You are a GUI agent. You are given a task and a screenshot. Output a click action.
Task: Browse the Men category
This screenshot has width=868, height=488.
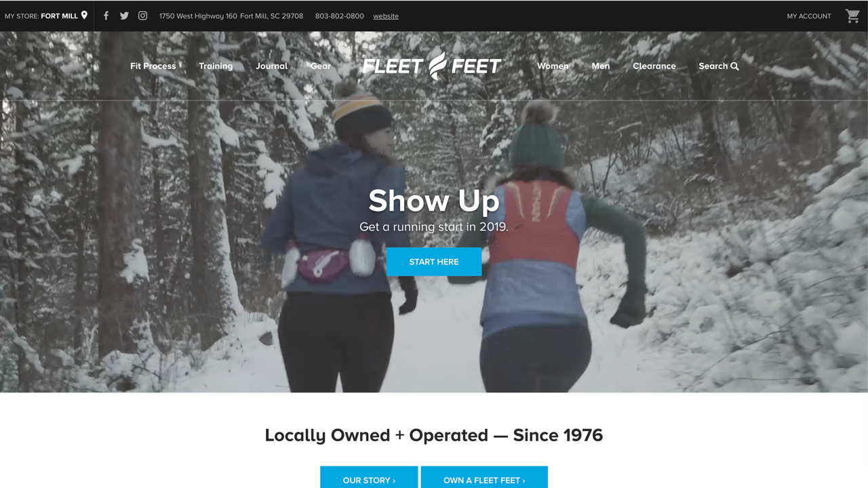click(601, 66)
